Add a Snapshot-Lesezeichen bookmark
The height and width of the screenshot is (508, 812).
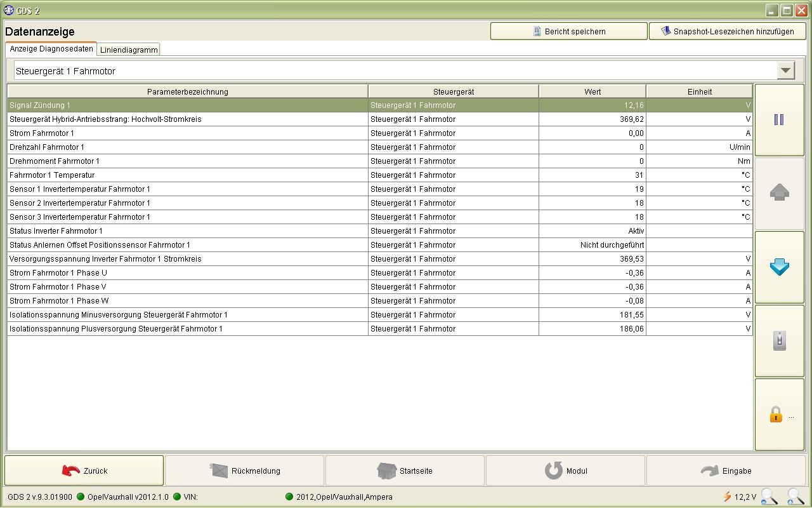click(x=727, y=31)
